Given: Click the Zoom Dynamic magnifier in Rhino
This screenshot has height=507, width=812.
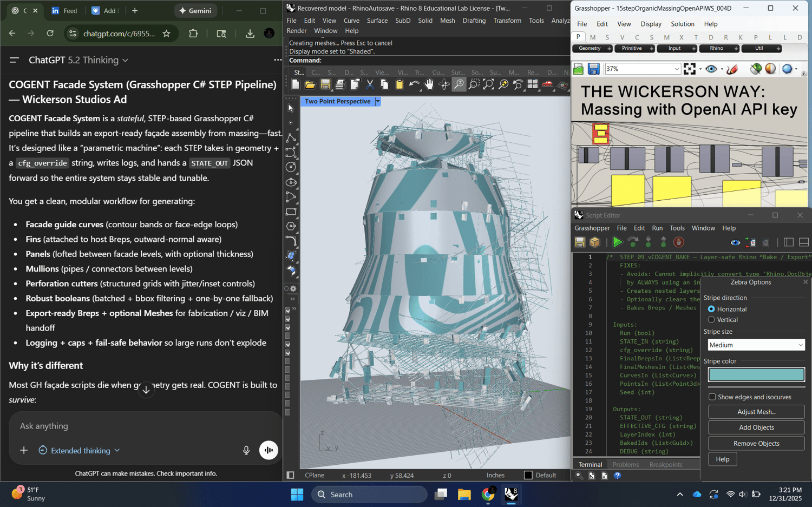Looking at the screenshot, I should click(459, 84).
